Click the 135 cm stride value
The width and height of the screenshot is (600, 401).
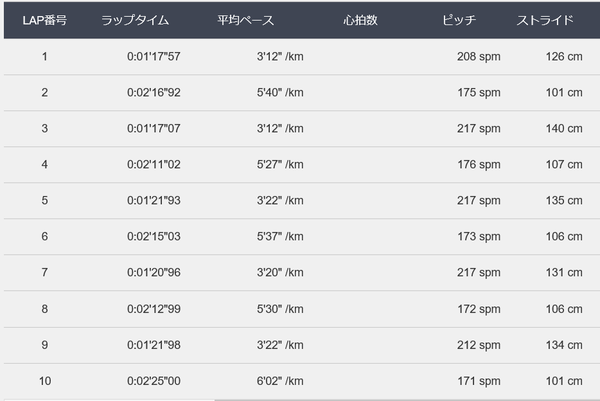coord(564,200)
